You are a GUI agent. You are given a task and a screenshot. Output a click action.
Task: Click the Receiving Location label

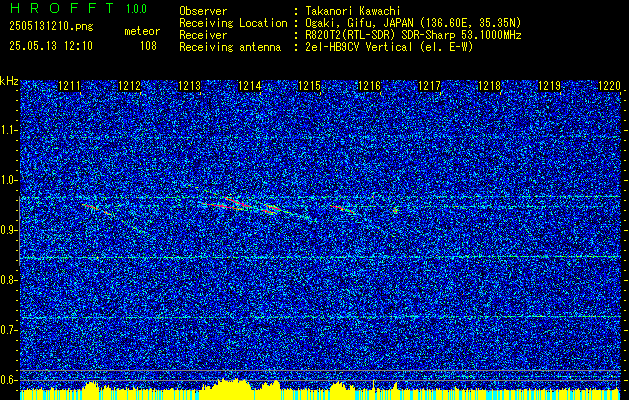(233, 23)
